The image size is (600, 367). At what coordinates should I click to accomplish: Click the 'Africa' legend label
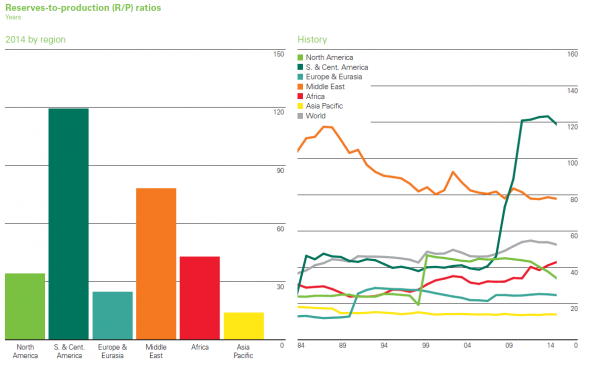pyautogui.click(x=315, y=96)
